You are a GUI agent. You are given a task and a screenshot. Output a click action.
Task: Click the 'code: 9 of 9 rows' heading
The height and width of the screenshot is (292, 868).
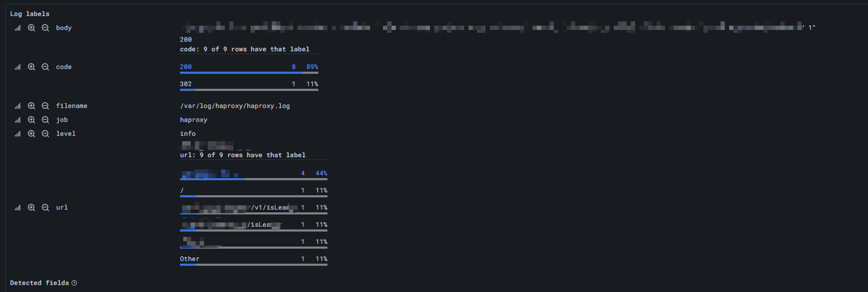pos(245,49)
